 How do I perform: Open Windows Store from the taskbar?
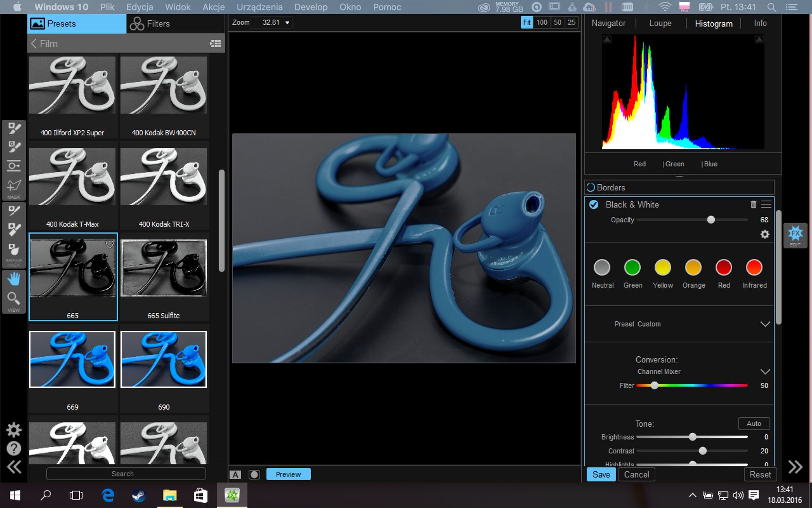click(x=201, y=495)
